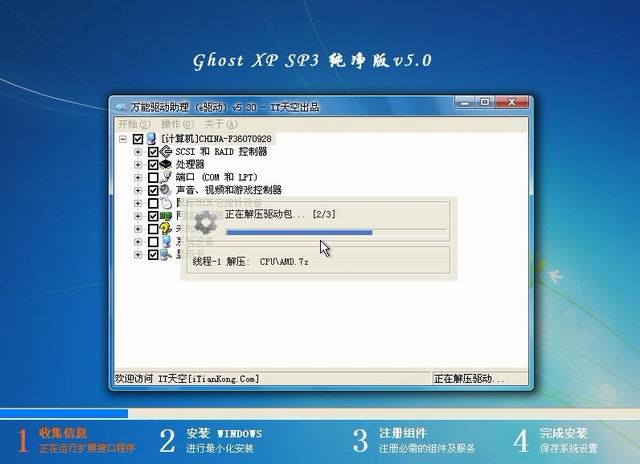
Task: Maximize the 万能驱动助理 window
Action: point(484,102)
